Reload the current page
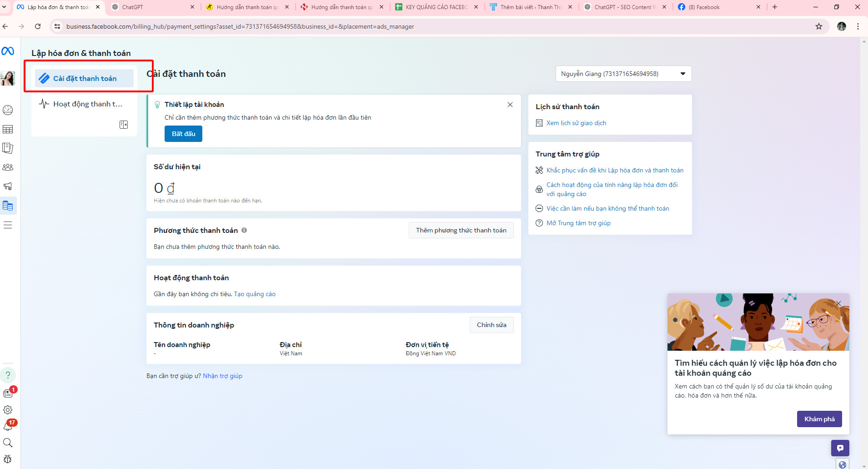The height and width of the screenshot is (469, 868). click(x=38, y=26)
